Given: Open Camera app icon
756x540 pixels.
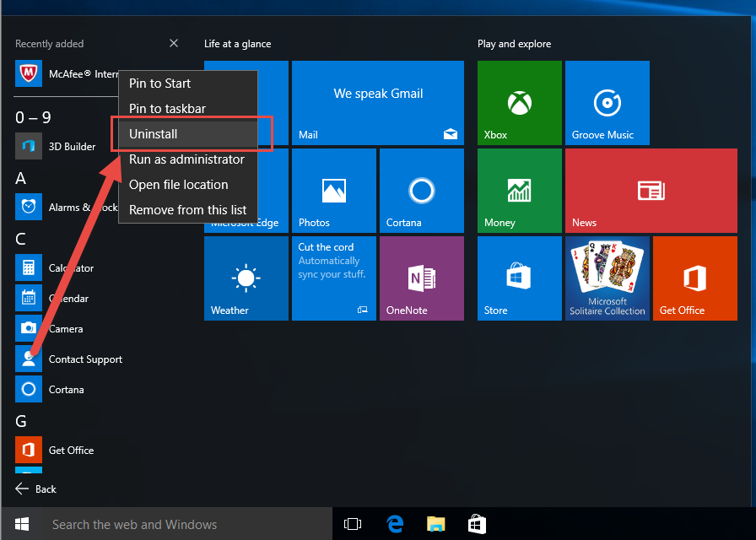Looking at the screenshot, I should [29, 328].
